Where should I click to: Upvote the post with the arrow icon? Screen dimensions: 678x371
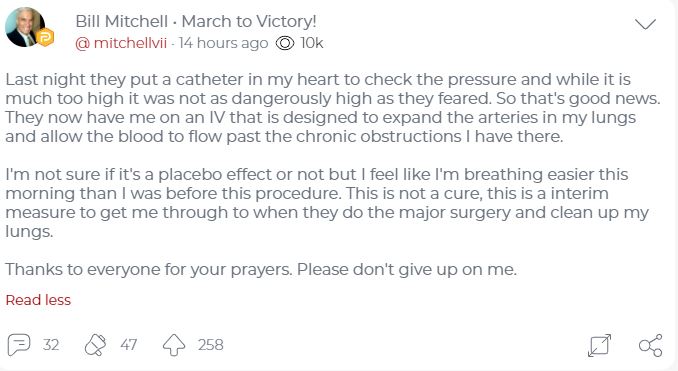point(174,345)
